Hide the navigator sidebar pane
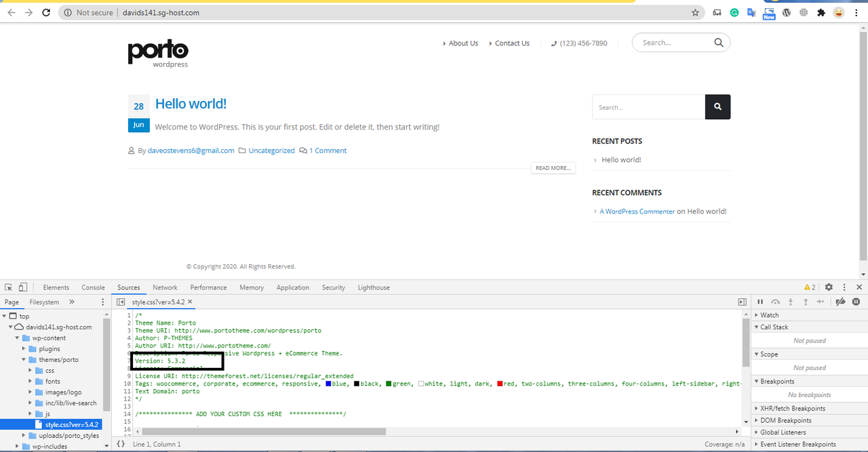This screenshot has height=452, width=868. tap(121, 302)
